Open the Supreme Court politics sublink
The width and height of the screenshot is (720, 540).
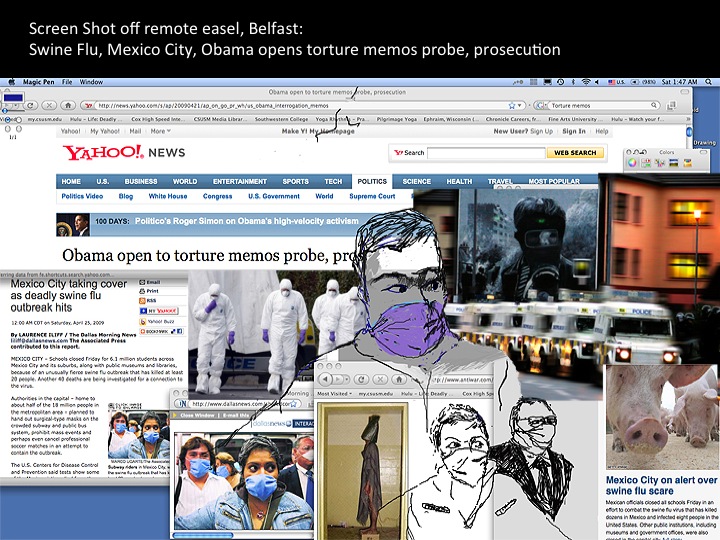click(x=372, y=196)
